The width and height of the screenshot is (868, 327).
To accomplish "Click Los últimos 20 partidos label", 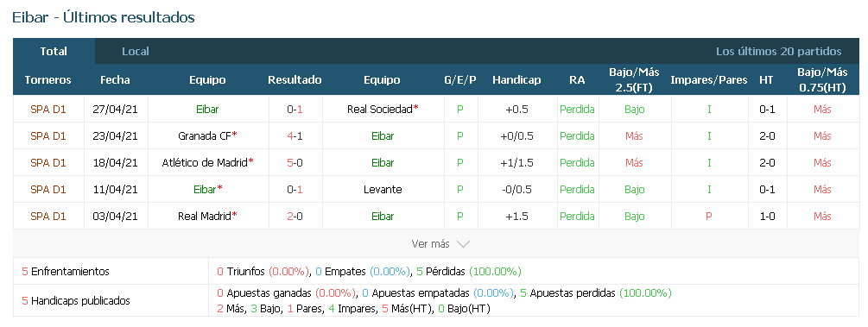I will [778, 52].
